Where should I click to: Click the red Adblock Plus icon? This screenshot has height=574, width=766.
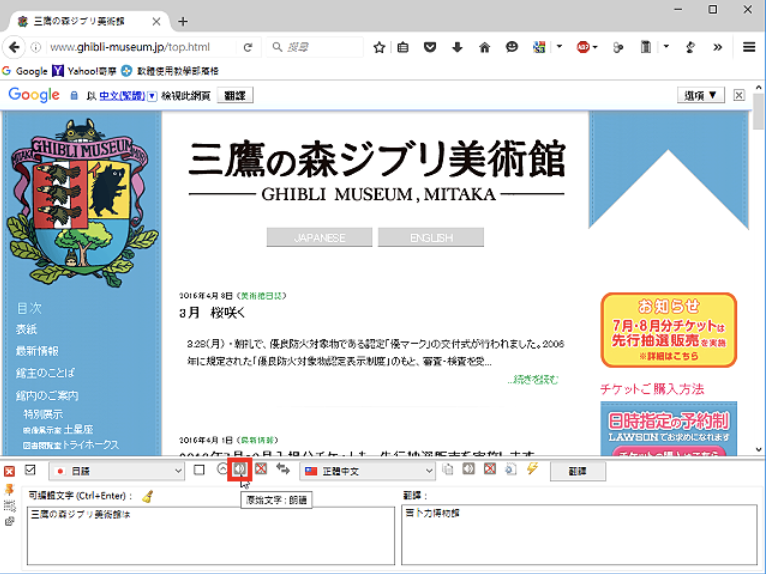(582, 47)
